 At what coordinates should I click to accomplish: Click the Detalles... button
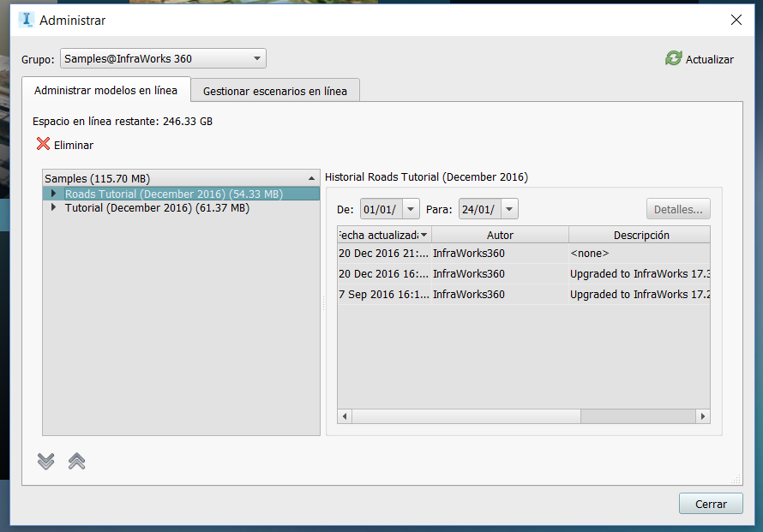678,209
